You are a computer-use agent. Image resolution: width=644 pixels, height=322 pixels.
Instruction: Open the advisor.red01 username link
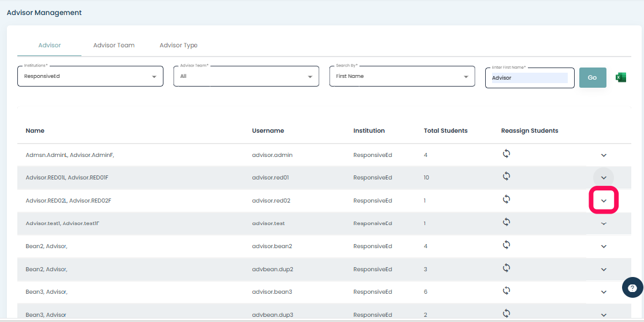coord(270,178)
